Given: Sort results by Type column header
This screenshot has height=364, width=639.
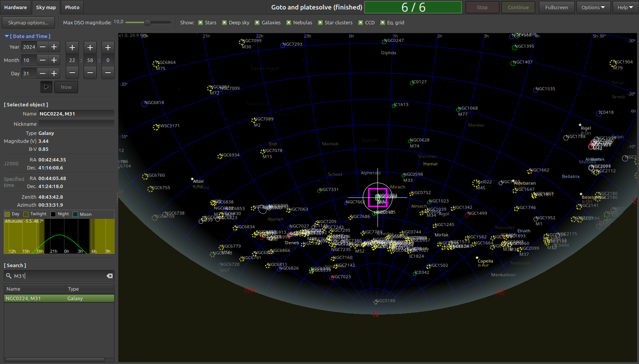Looking at the screenshot, I should (x=90, y=289).
